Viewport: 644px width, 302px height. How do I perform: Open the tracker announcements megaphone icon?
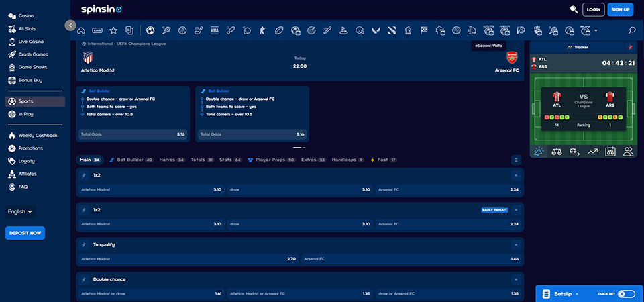click(x=539, y=152)
